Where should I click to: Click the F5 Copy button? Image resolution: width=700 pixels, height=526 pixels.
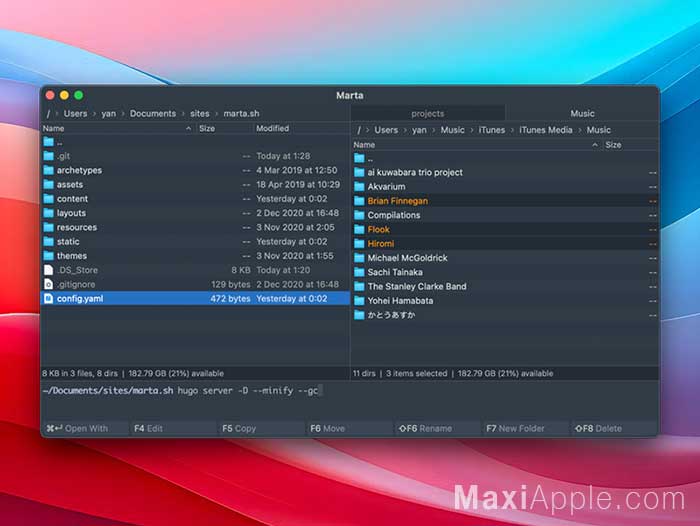[x=262, y=428]
